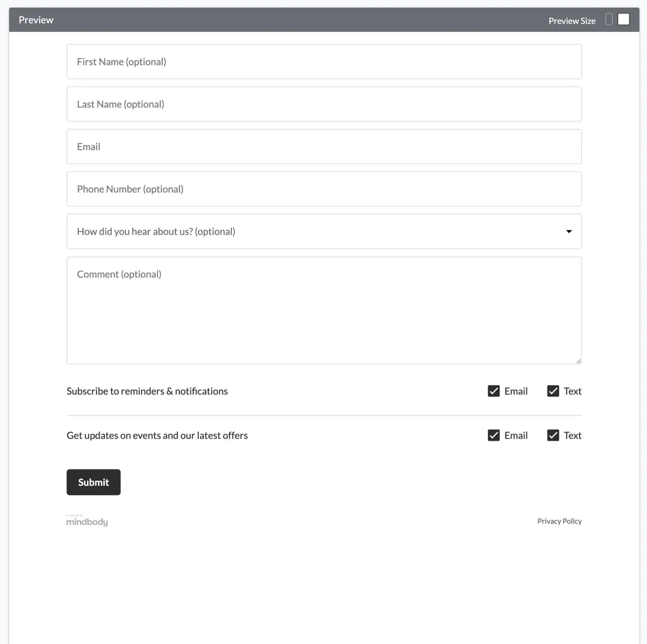This screenshot has width=647, height=644.
Task: Click the 'Preview Size' label
Action: (572, 21)
